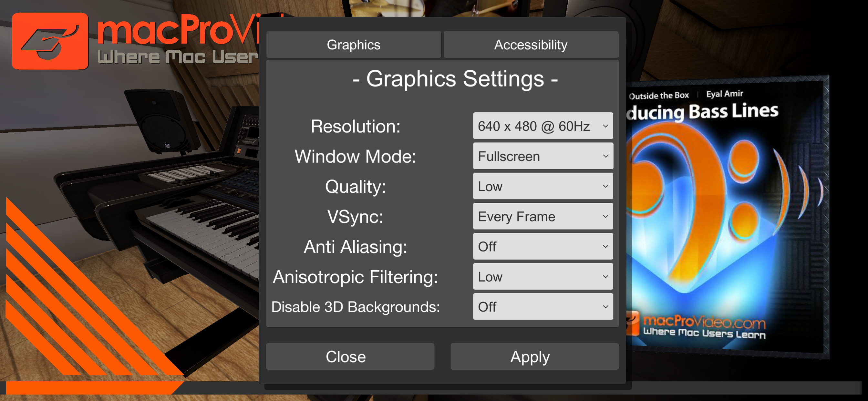Switch to the Accessibility tab
868x401 pixels.
[531, 45]
